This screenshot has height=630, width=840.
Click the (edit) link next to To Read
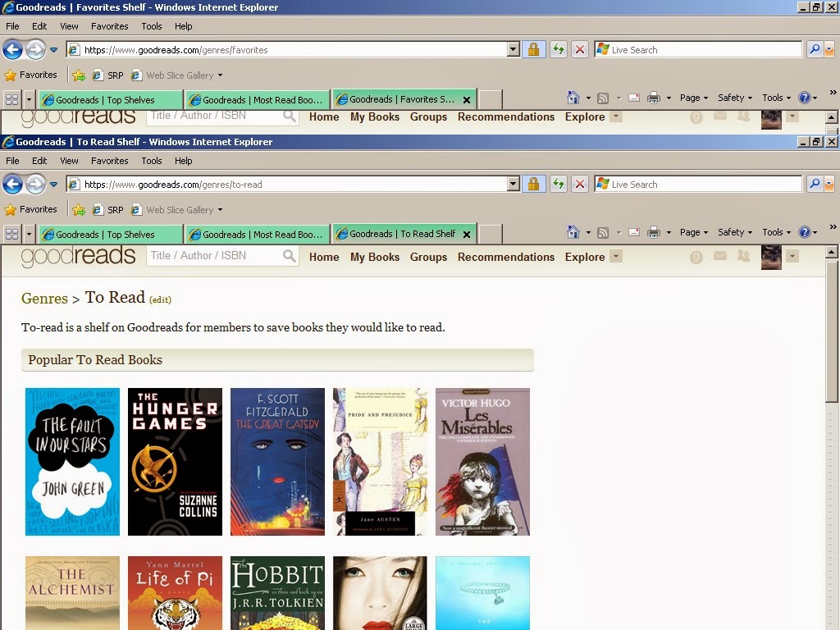(x=160, y=299)
